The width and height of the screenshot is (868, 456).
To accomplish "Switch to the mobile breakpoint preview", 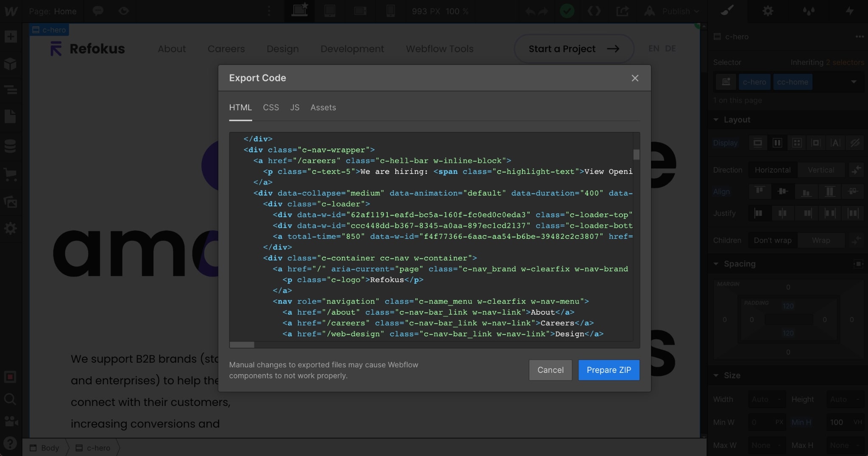I will [x=390, y=11].
